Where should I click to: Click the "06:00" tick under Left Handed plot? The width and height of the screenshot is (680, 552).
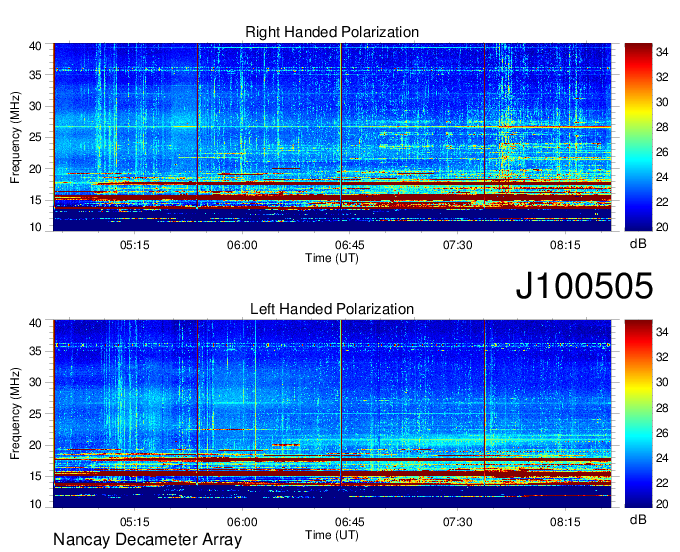[242, 522]
